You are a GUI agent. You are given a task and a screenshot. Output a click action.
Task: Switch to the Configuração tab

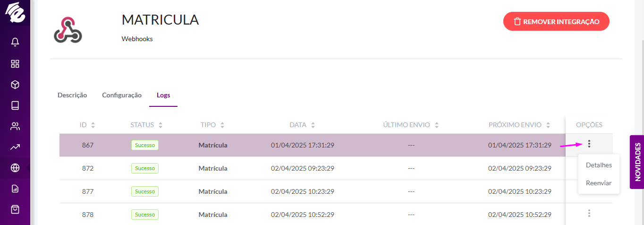(x=122, y=95)
